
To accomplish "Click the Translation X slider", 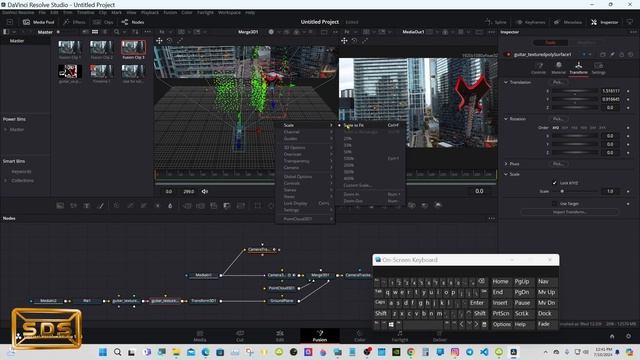I will pos(575,91).
